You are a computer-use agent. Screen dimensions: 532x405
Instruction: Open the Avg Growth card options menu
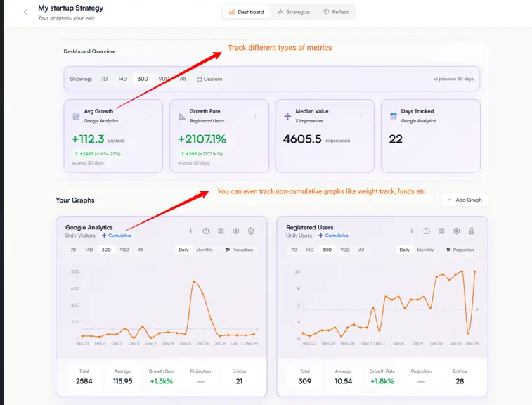[150, 116]
